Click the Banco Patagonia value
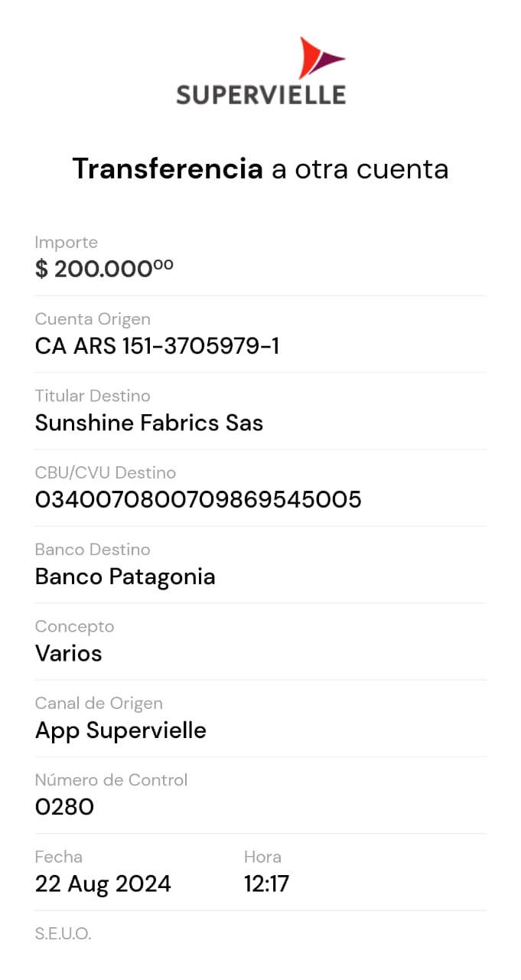 (x=125, y=577)
